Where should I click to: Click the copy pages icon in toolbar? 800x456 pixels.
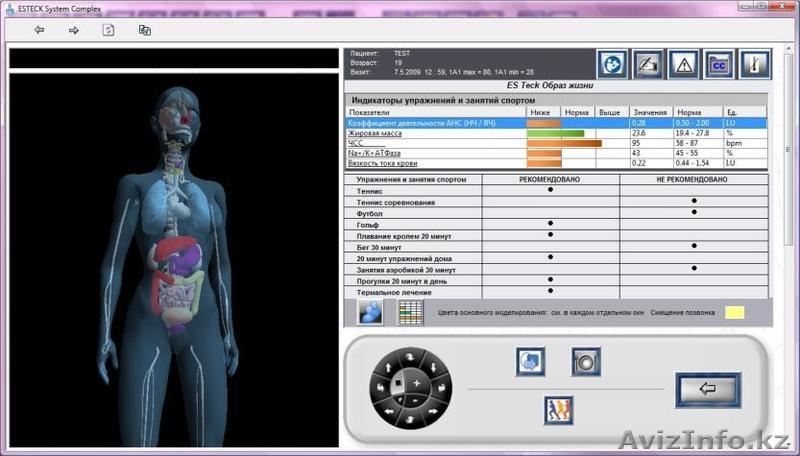tap(145, 30)
